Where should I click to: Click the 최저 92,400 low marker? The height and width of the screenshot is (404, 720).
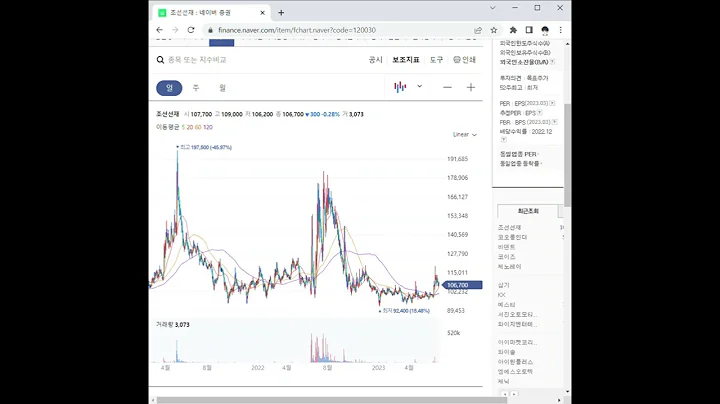point(404,311)
